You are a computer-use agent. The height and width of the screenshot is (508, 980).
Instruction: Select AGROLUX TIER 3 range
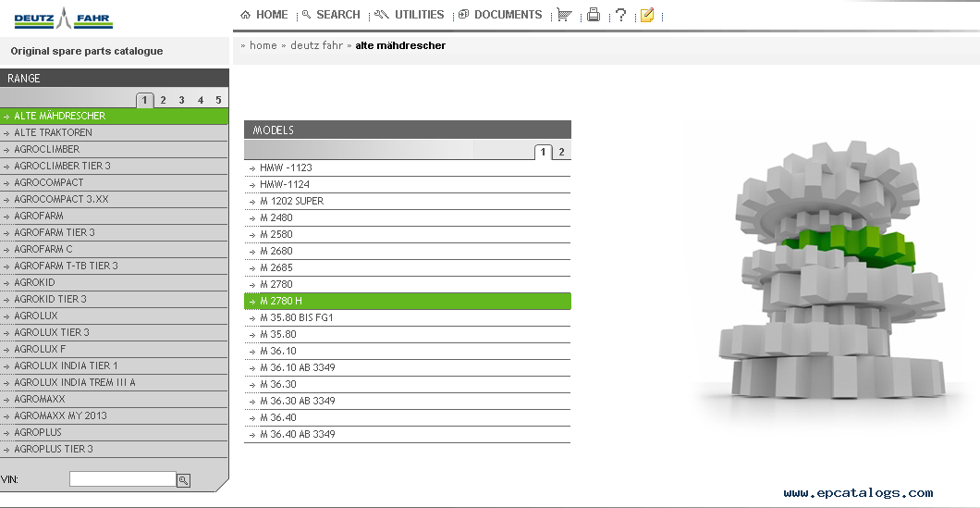click(x=115, y=332)
